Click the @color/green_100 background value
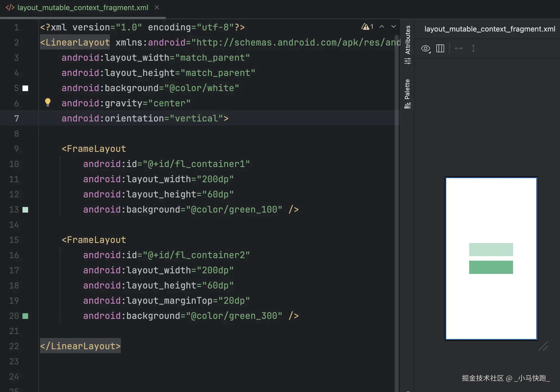This screenshot has height=392, width=560. click(x=234, y=209)
